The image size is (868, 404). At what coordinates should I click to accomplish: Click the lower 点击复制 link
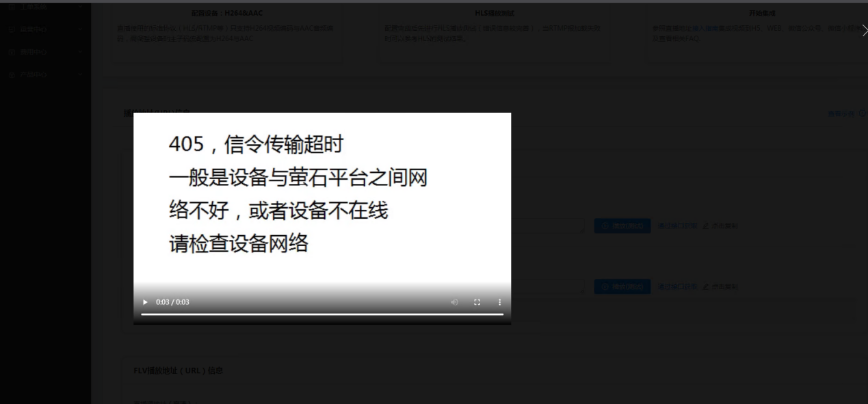724,286
